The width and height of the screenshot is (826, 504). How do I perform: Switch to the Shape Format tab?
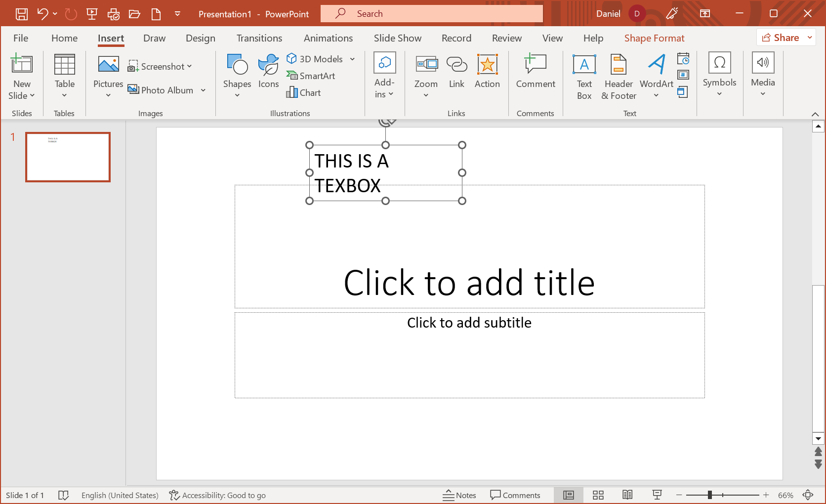click(654, 38)
